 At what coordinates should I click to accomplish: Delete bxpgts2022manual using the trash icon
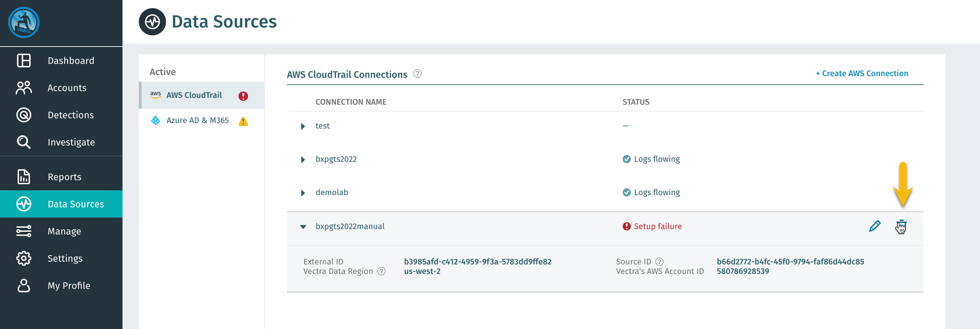tap(901, 226)
